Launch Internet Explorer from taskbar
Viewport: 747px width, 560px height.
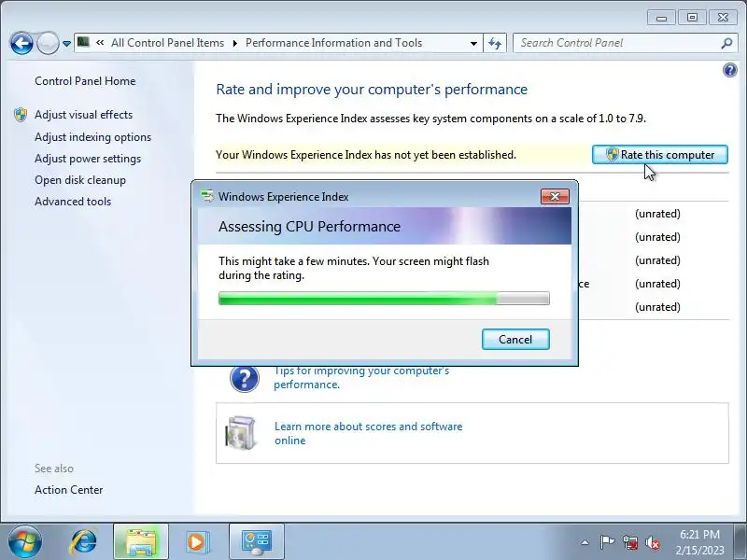point(83,542)
